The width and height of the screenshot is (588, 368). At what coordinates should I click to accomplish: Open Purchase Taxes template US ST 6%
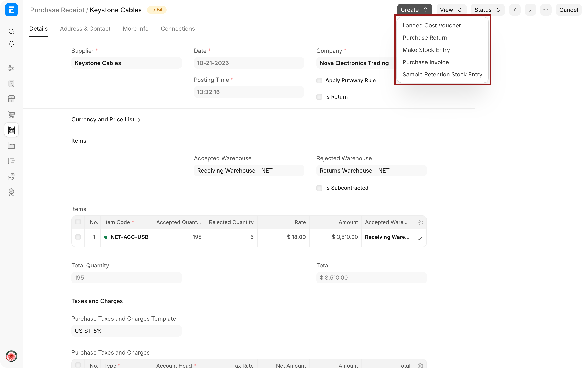coord(126,331)
